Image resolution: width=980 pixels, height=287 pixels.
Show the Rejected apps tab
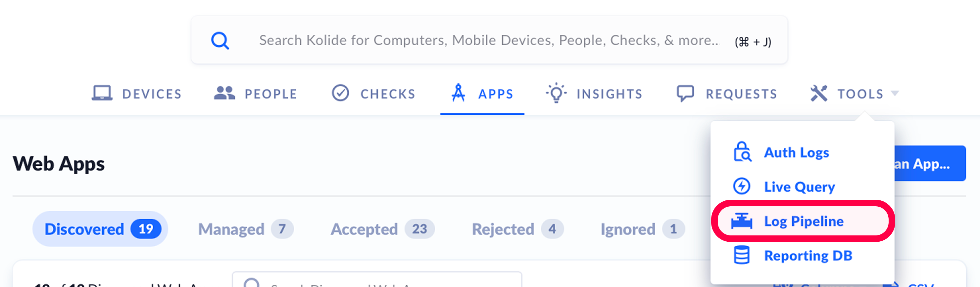[x=517, y=229]
